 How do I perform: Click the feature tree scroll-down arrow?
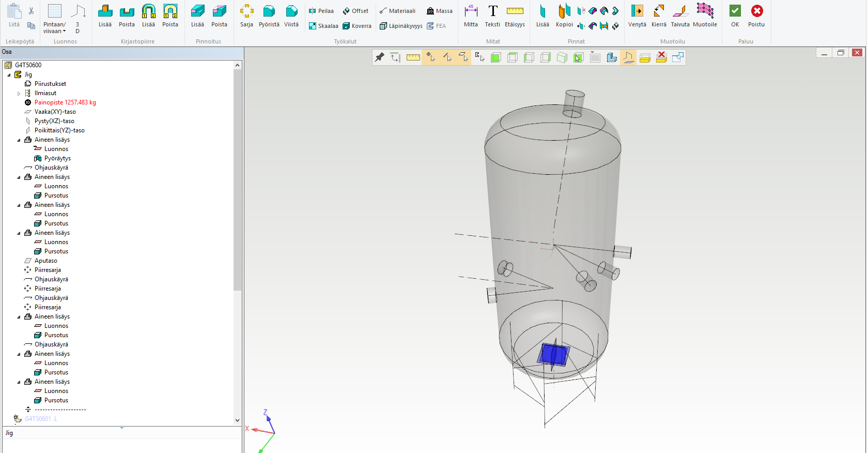pyautogui.click(x=237, y=420)
